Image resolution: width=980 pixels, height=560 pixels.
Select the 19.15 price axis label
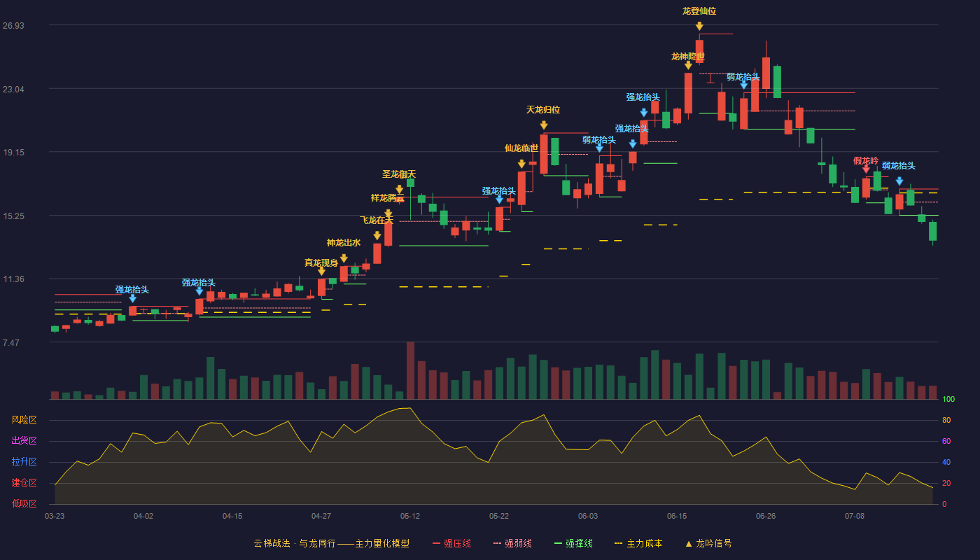point(14,153)
